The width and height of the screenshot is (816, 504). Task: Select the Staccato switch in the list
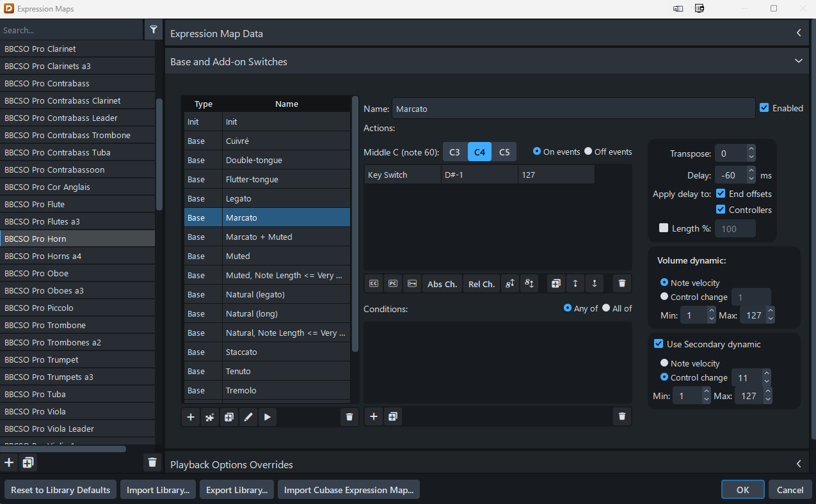[x=241, y=352]
